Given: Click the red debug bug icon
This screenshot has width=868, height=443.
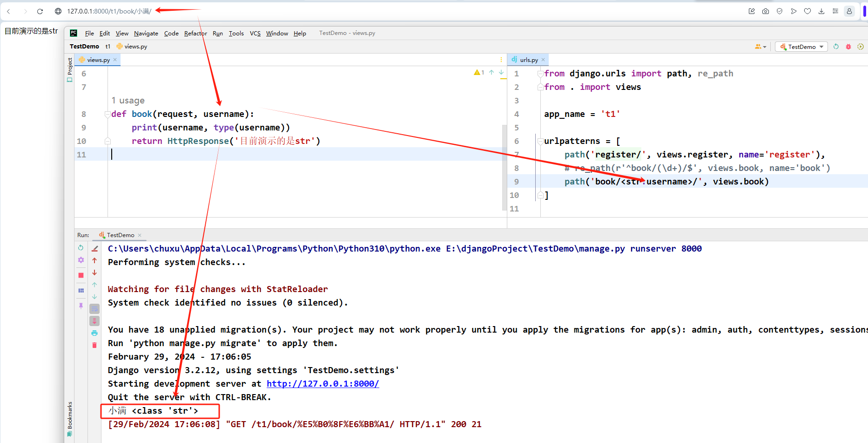Looking at the screenshot, I should 848,47.
